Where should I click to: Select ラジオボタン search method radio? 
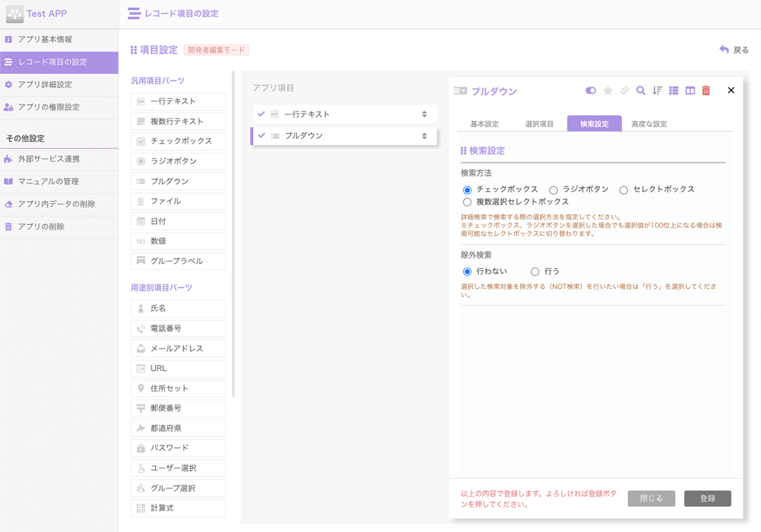click(x=553, y=190)
